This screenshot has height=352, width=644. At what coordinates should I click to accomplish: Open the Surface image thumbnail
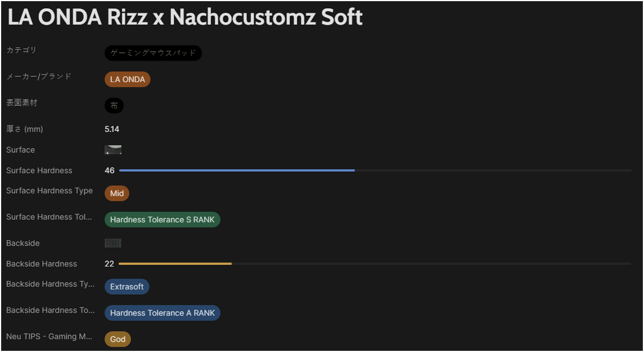tap(113, 150)
